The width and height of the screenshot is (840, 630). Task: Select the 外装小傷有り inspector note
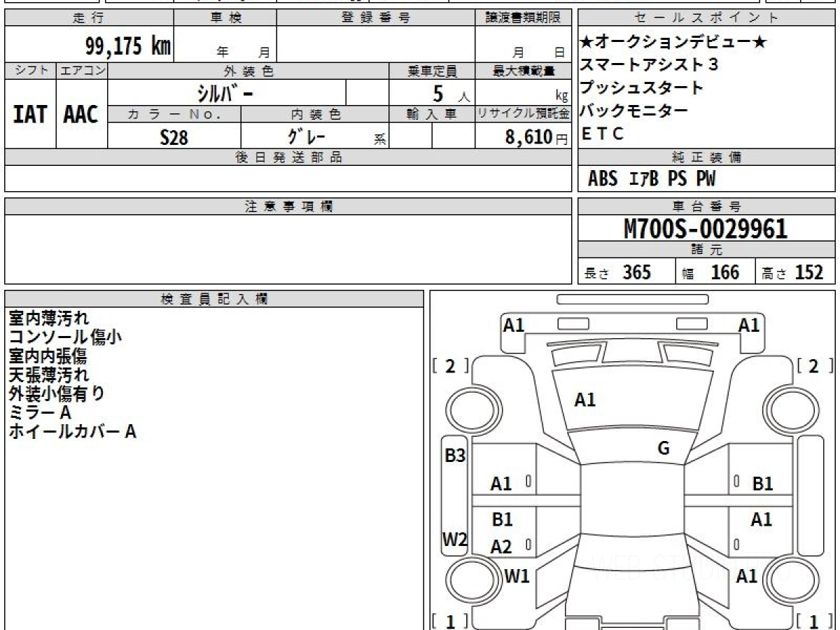coord(57,394)
